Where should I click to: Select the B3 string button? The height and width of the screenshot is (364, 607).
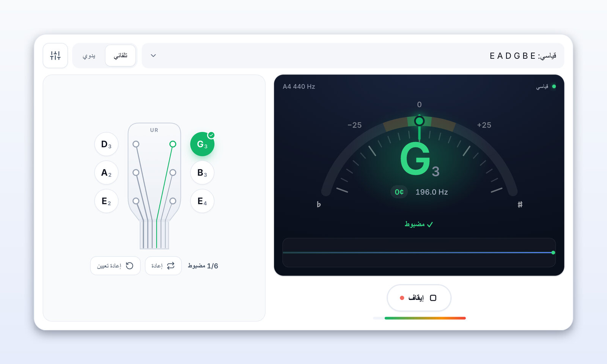[202, 173]
